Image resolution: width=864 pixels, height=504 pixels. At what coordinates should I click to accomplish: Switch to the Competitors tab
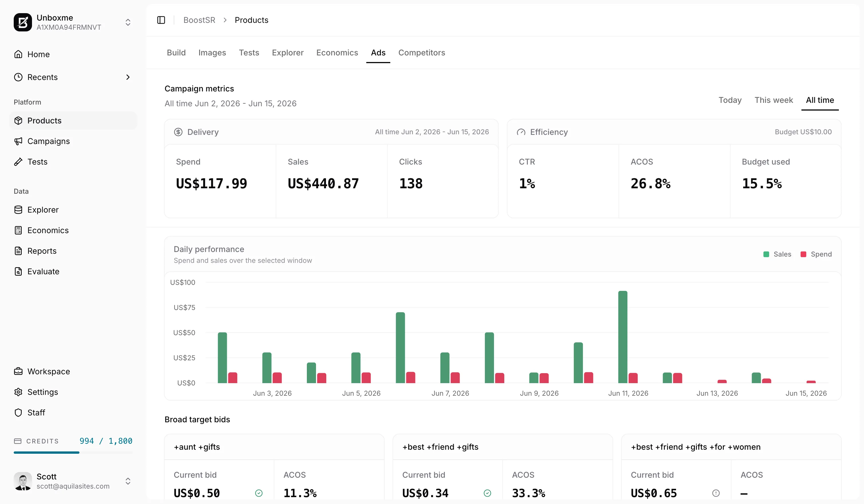422,53
